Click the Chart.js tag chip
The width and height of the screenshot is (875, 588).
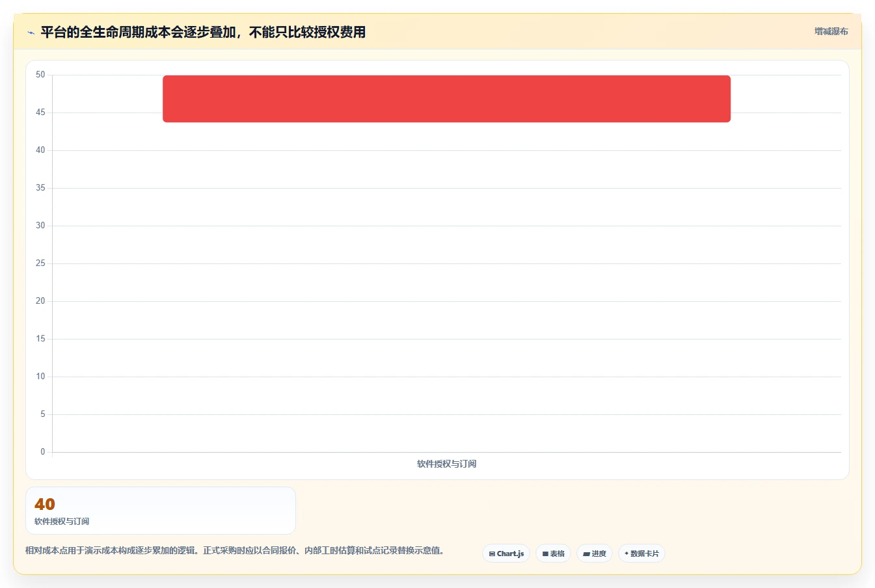506,554
